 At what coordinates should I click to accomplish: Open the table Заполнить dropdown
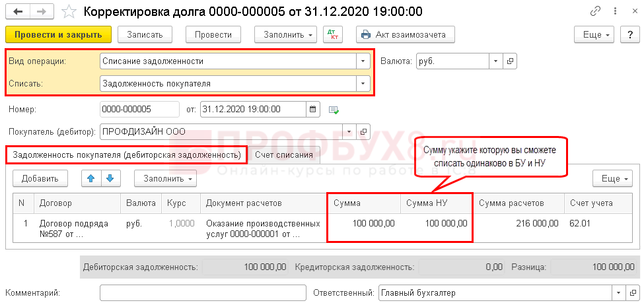[166, 178]
